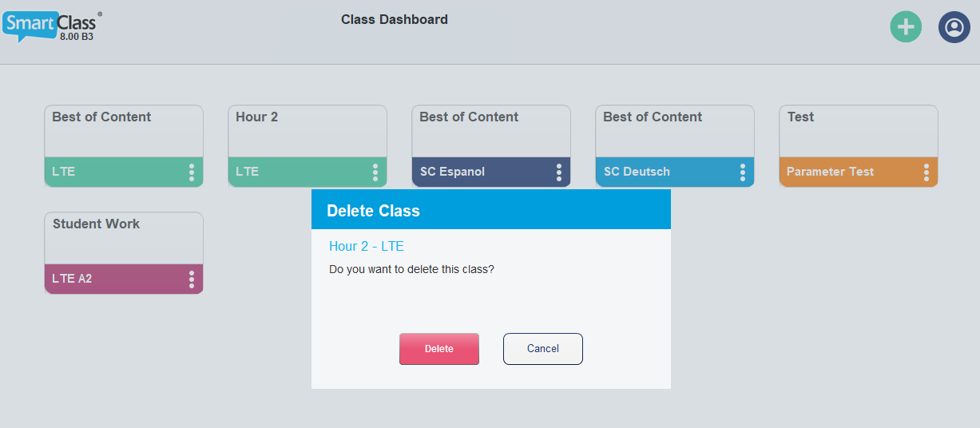The height and width of the screenshot is (428, 980).
Task: Open the Student Work class card
Action: coord(124,238)
